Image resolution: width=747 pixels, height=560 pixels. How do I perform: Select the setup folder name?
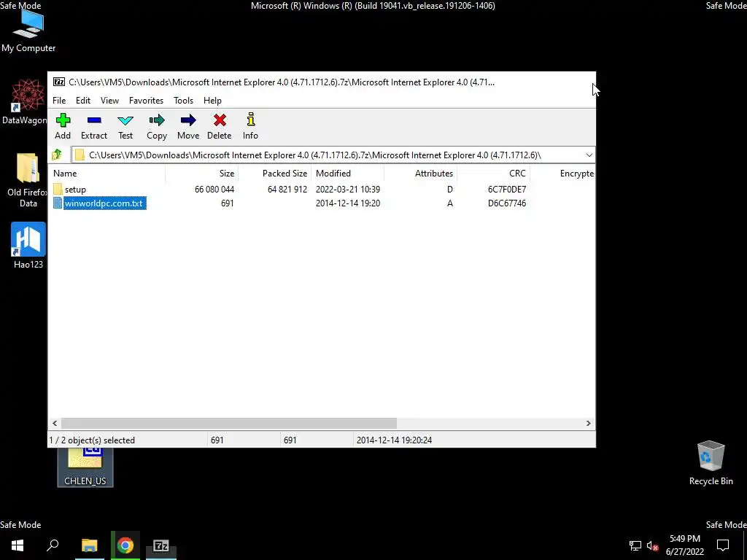point(75,190)
